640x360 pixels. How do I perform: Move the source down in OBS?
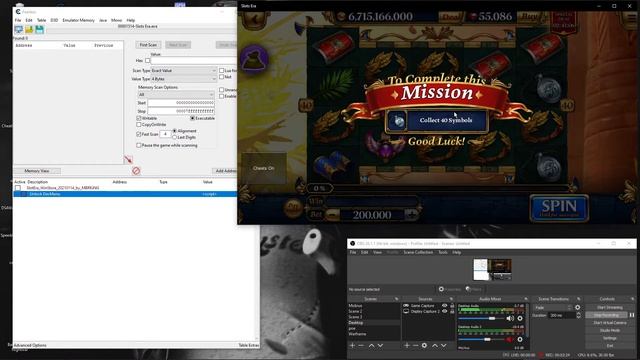[x=444, y=345]
